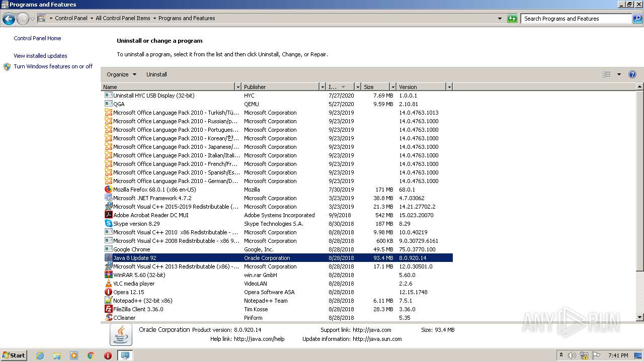Click the volume speaker tray icon
The height and width of the screenshot is (362, 644).
coord(572,355)
